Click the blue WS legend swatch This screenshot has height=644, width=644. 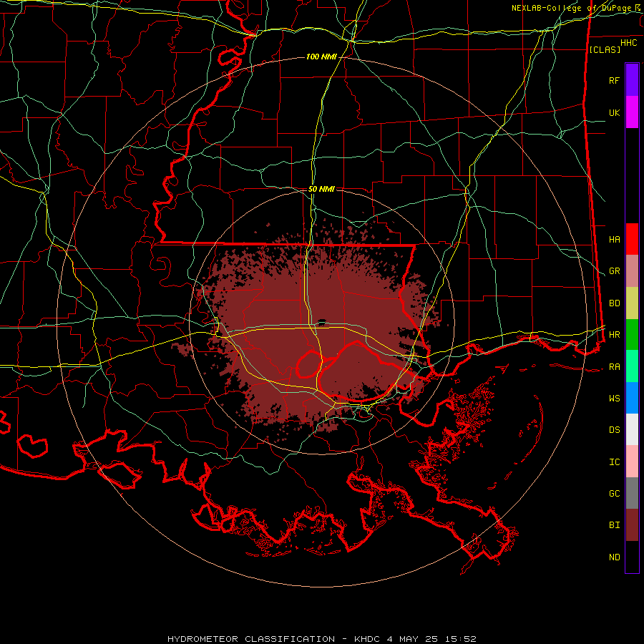tap(632, 398)
